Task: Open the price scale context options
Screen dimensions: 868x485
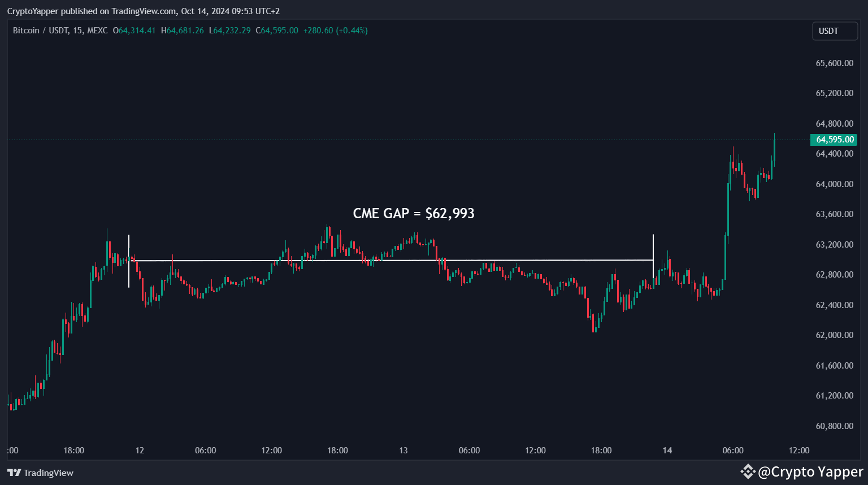Action: coord(834,243)
